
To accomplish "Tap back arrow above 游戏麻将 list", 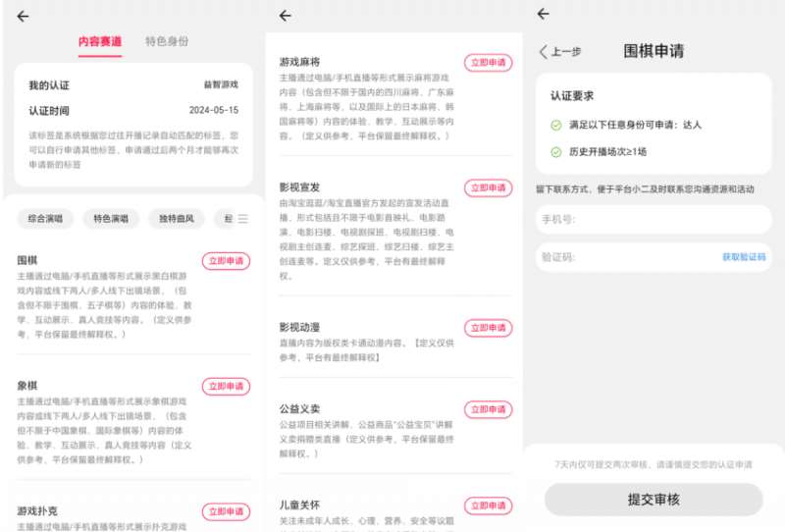I will (286, 16).
